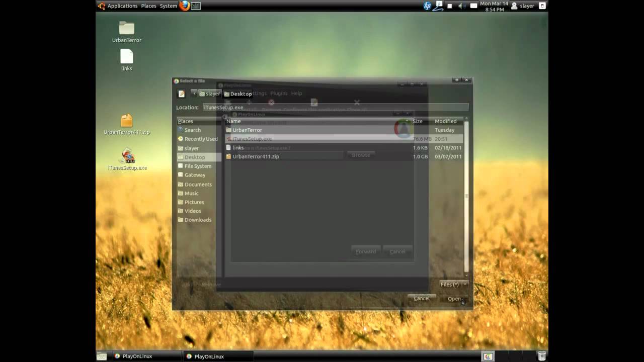
Task: Launch Firefox from top panel
Action: click(185, 6)
